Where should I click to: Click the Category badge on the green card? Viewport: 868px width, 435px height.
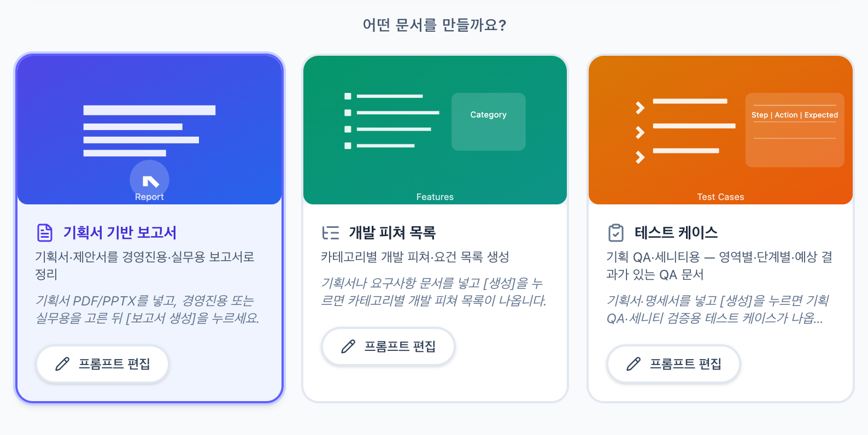click(x=488, y=121)
